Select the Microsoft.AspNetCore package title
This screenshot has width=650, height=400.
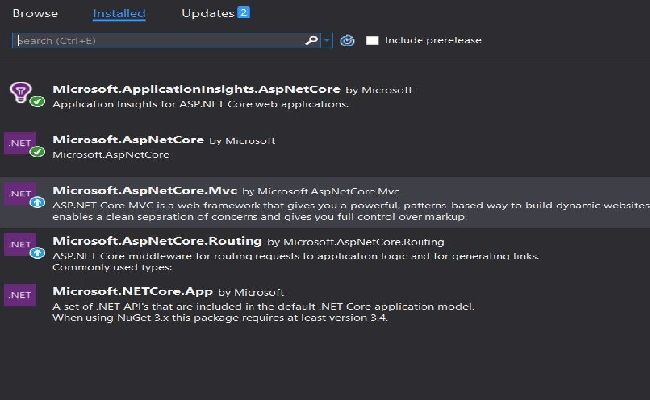[x=128, y=140]
